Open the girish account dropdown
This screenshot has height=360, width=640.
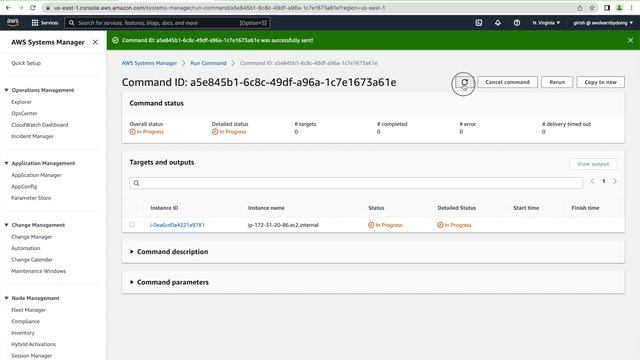point(603,23)
